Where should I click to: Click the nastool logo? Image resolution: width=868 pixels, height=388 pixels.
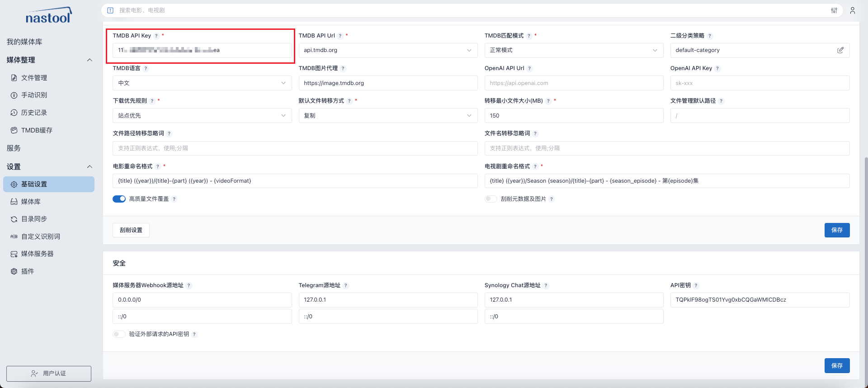point(49,16)
